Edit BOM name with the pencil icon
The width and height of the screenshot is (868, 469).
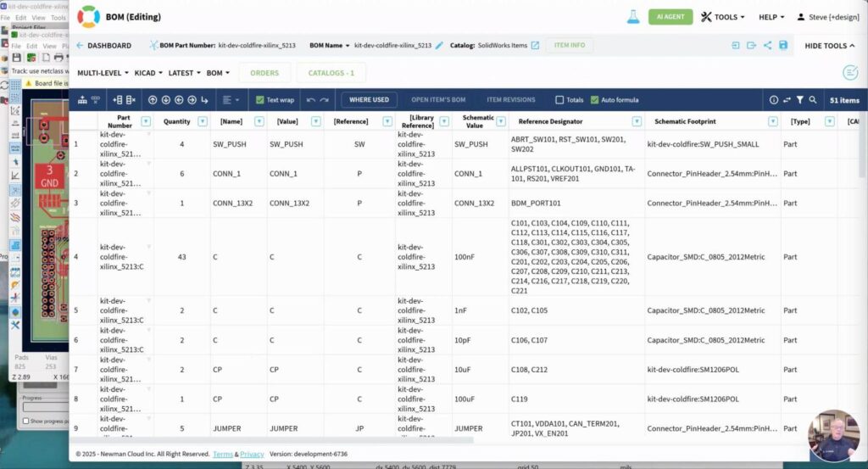(439, 46)
